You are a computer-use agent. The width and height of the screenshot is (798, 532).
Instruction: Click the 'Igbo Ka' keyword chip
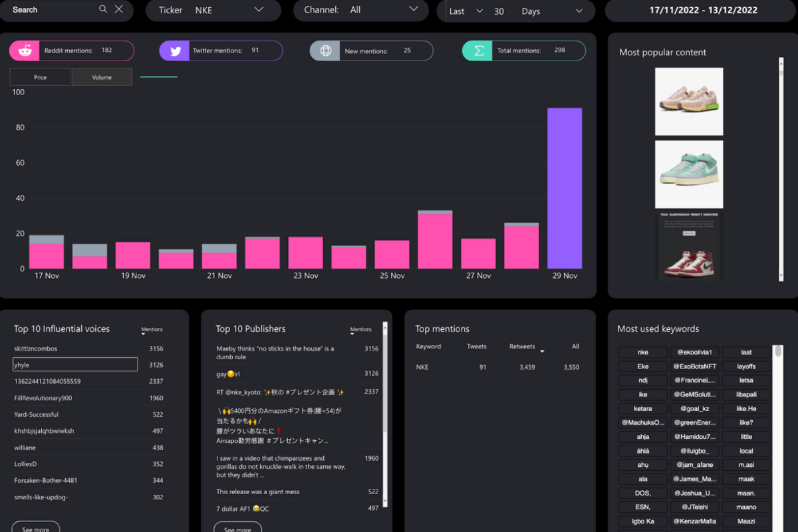click(x=643, y=521)
